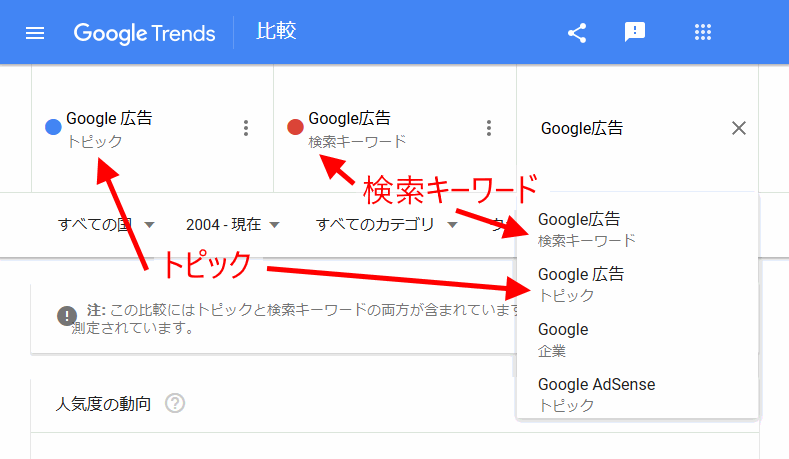Open options menu for Google 広告 topic
The width and height of the screenshot is (789, 459).
point(246,128)
